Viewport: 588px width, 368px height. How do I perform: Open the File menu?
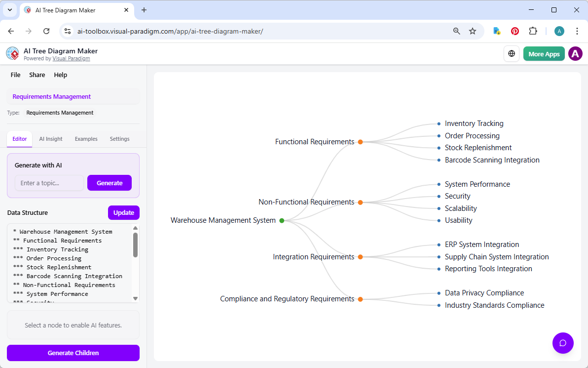[15, 75]
